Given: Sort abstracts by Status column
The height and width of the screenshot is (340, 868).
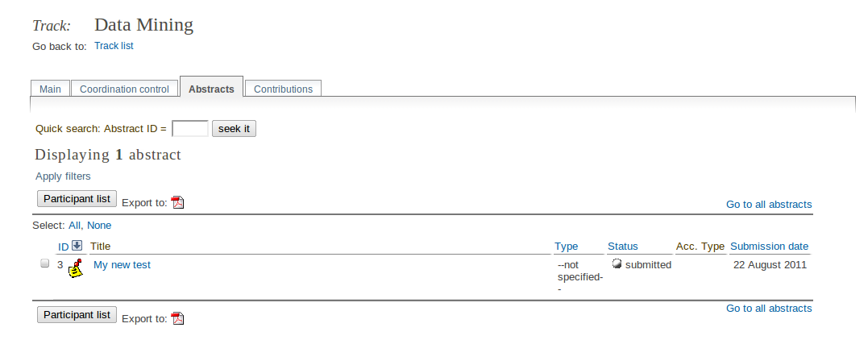Looking at the screenshot, I should [x=623, y=247].
